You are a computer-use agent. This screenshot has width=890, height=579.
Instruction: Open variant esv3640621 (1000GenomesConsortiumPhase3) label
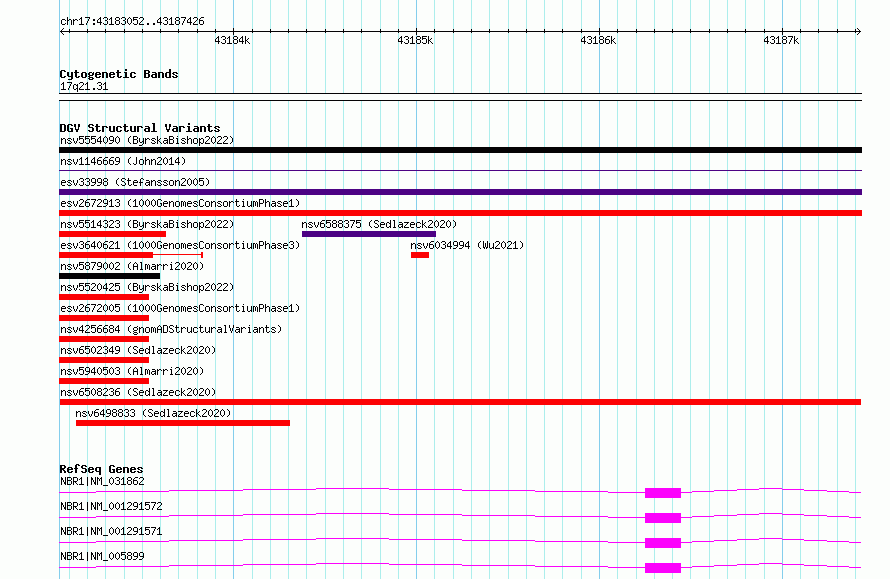(180, 245)
